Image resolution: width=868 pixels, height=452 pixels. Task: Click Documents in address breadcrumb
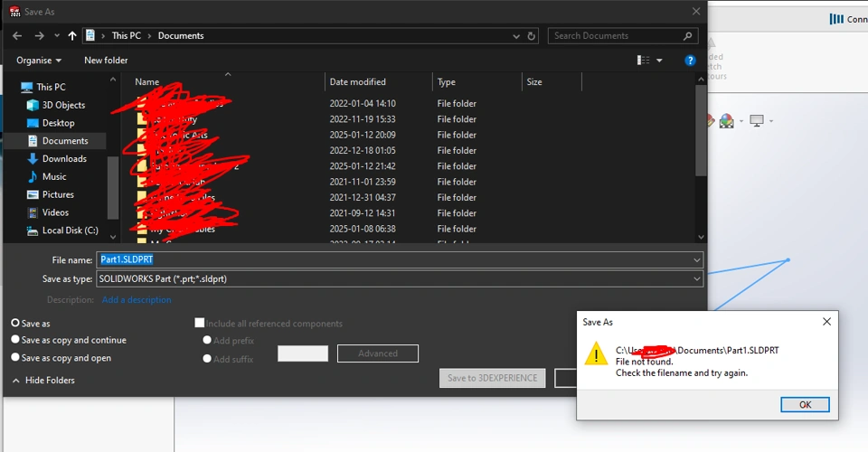point(181,36)
